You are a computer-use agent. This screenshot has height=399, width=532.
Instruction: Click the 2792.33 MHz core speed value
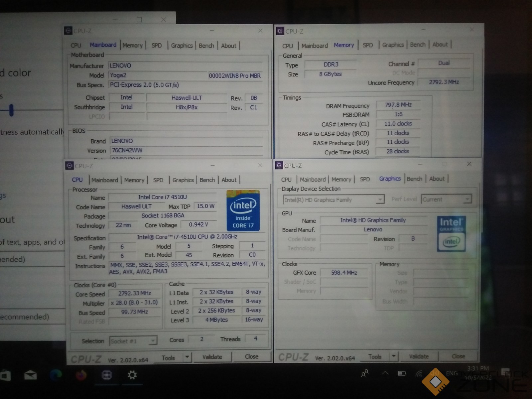click(134, 293)
